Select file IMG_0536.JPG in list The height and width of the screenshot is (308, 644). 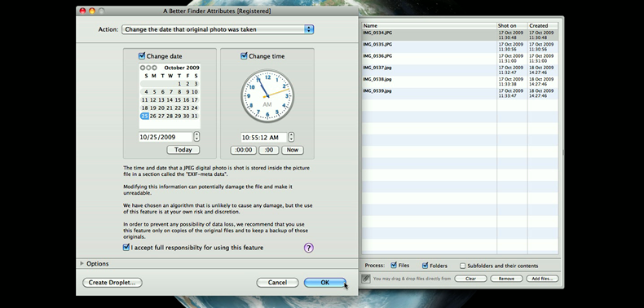pos(460,58)
